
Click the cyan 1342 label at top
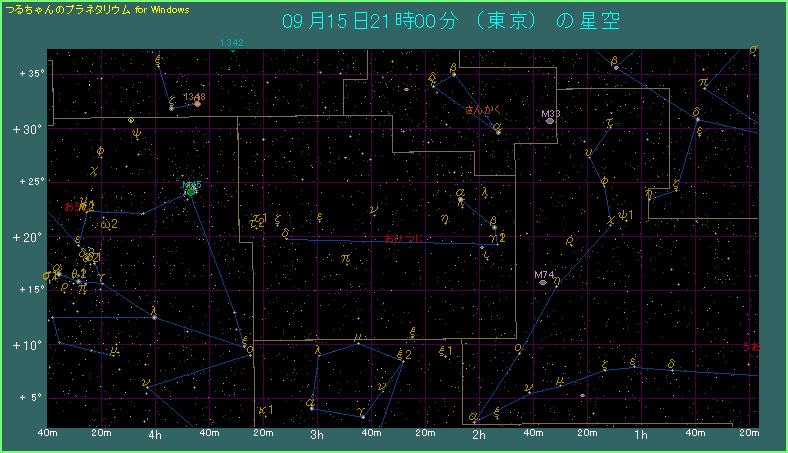(x=232, y=44)
